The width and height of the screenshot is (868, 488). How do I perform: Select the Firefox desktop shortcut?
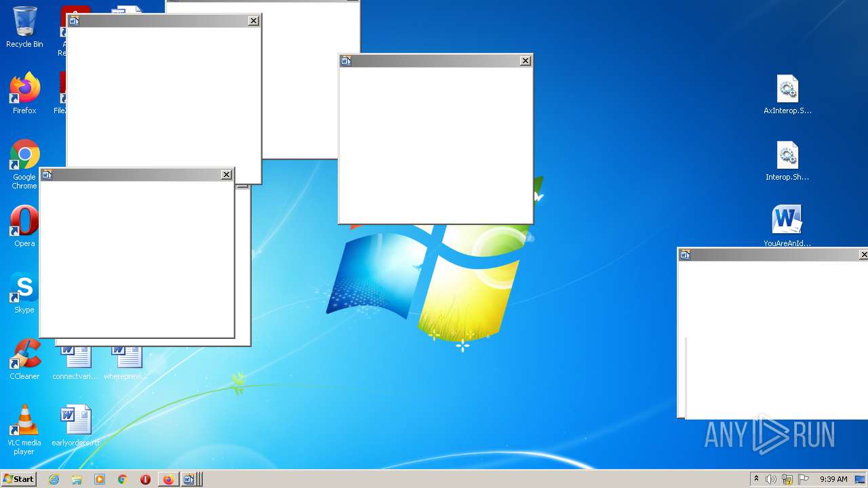24,94
